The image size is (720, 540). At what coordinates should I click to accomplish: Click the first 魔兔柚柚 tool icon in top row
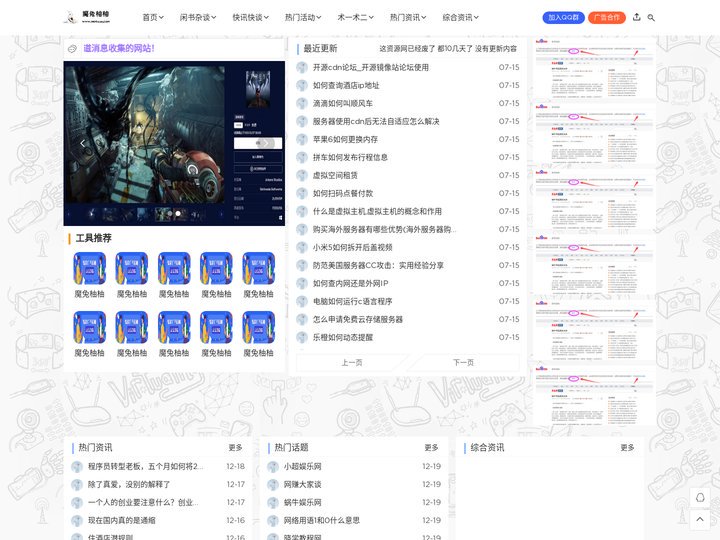click(x=90, y=268)
